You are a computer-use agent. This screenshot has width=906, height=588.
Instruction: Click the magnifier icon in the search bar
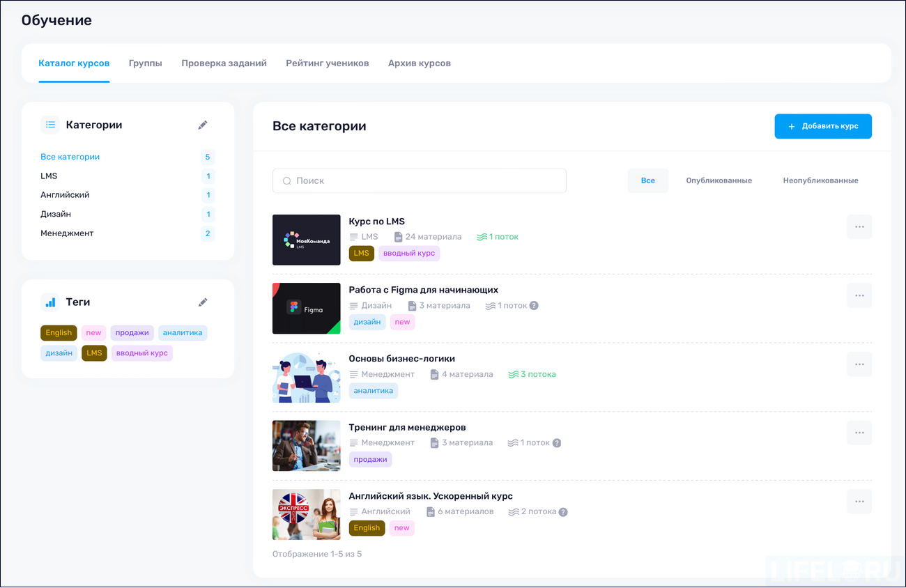(286, 180)
